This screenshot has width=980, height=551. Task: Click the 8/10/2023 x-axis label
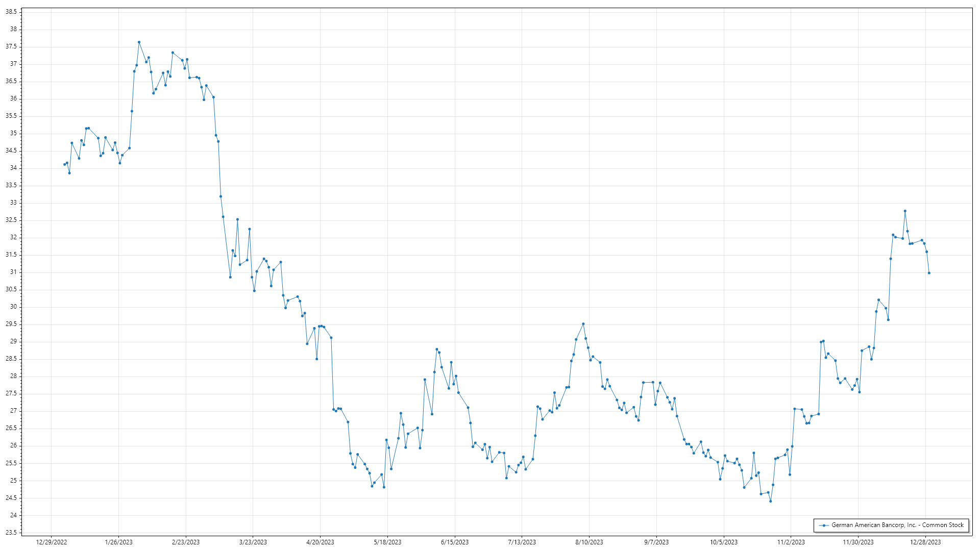(x=589, y=542)
